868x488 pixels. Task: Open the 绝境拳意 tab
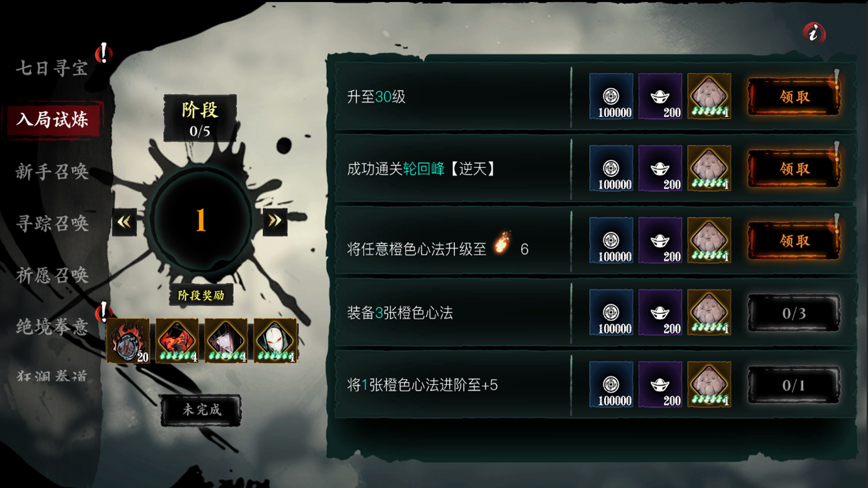click(x=52, y=326)
